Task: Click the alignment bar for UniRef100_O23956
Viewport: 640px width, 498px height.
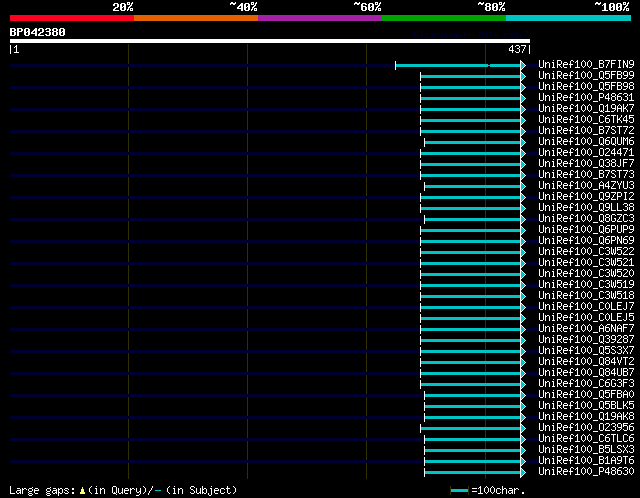Action: tap(471, 428)
